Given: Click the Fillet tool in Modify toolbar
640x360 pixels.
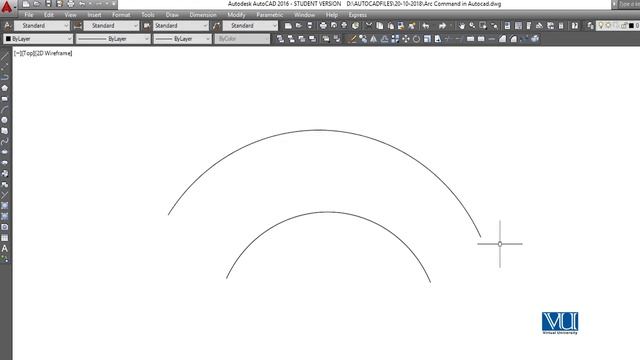Looking at the screenshot, I should click(x=513, y=39).
